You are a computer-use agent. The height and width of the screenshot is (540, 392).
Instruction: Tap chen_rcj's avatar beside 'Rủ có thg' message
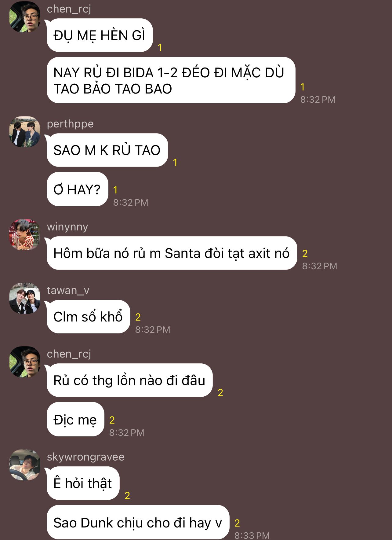pyautogui.click(x=25, y=362)
